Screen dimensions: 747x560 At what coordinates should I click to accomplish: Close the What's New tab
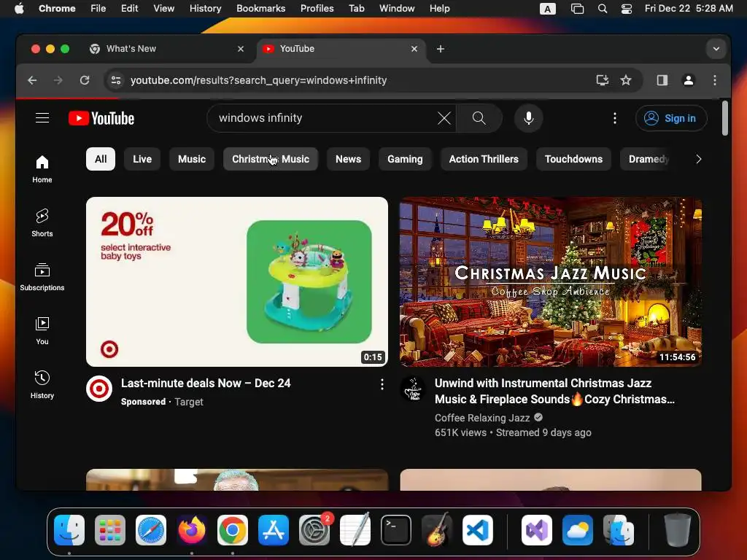point(241,49)
